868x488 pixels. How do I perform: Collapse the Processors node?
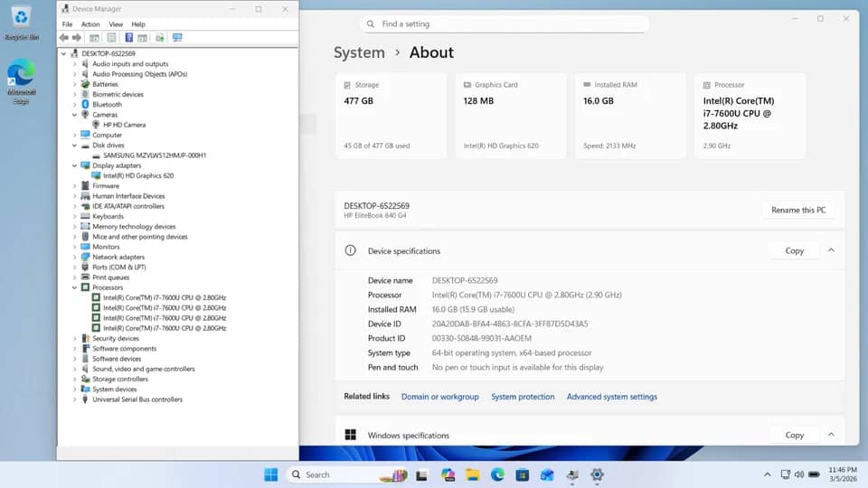click(75, 287)
